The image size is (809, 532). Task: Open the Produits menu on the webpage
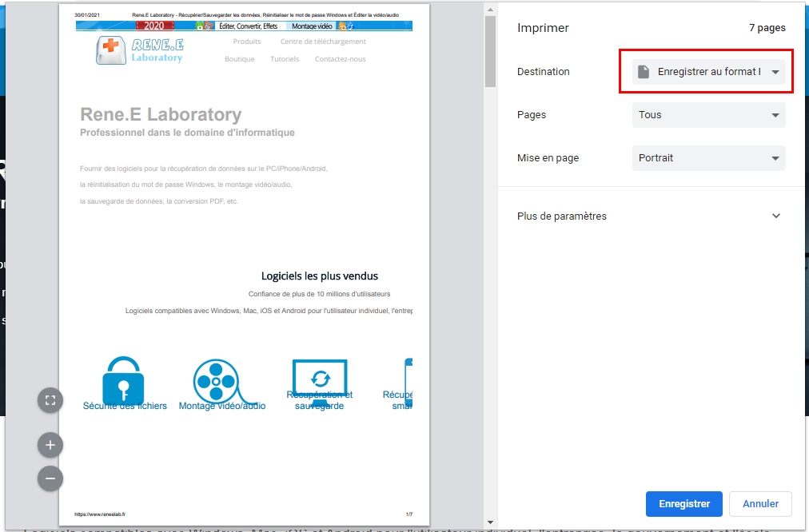246,41
